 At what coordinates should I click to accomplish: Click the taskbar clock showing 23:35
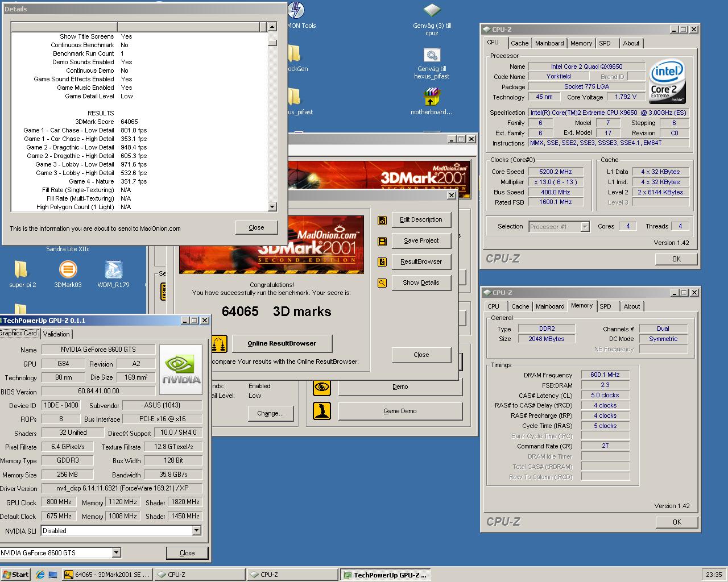[x=713, y=575]
